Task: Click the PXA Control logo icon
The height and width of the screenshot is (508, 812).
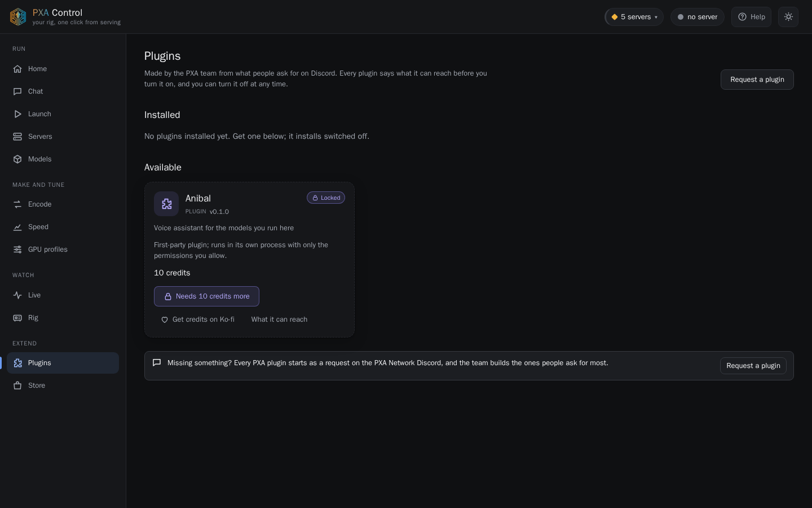Action: [x=18, y=17]
